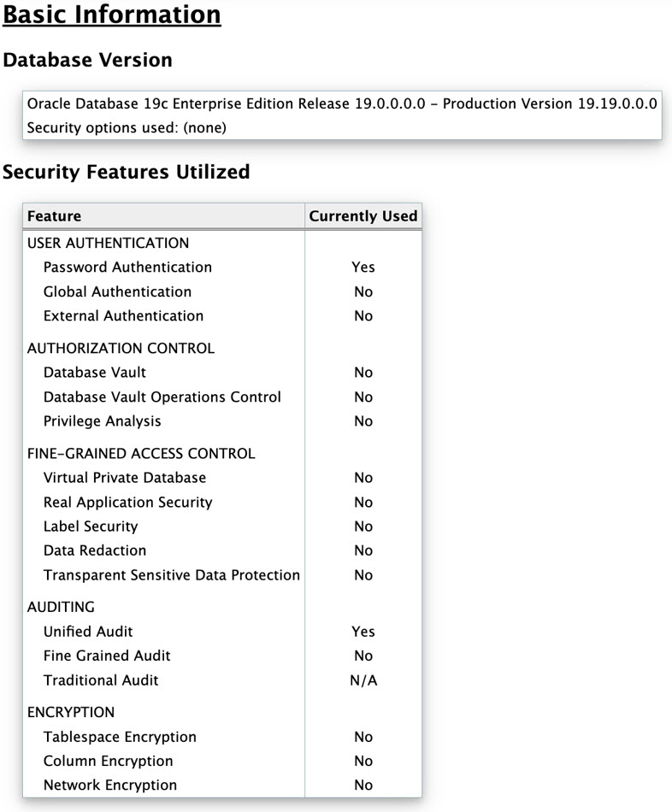This screenshot has width=672, height=812.
Task: Select the USER AUTHENTICATION category row
Action: click(x=222, y=243)
